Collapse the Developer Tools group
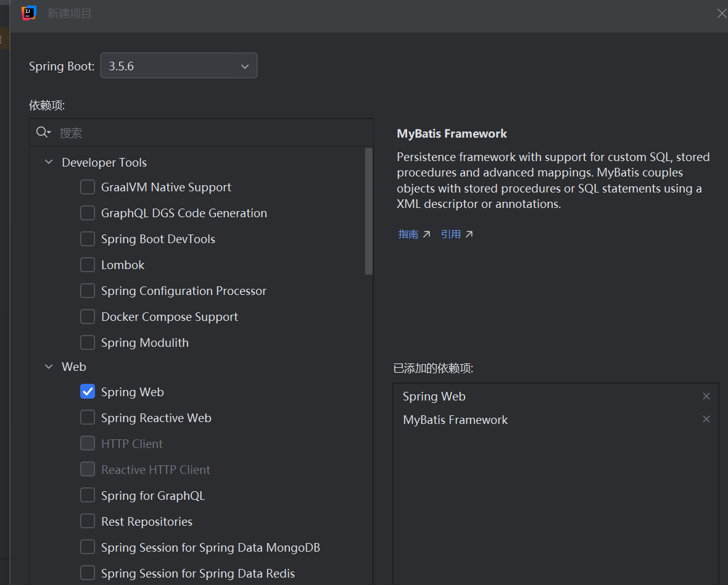 (x=49, y=162)
